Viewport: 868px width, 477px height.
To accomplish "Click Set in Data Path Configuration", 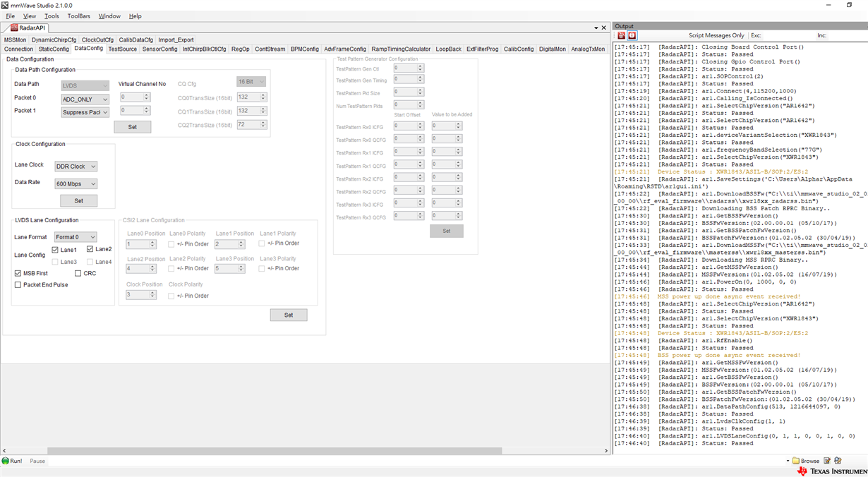I will click(x=133, y=127).
